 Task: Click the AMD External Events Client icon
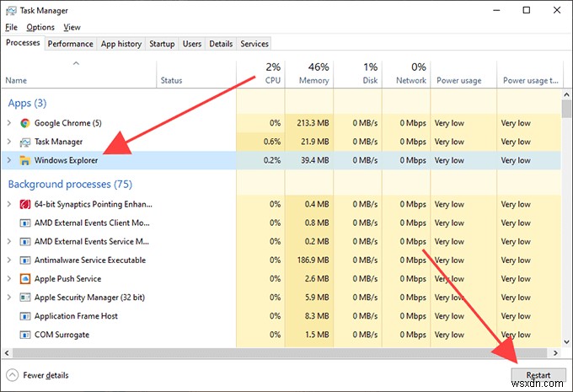tap(24, 223)
